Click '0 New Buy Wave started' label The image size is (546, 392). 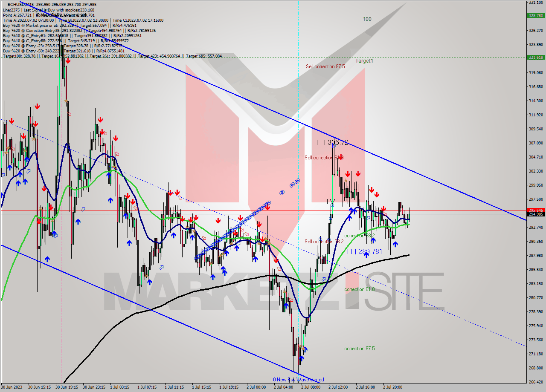tap(299, 380)
